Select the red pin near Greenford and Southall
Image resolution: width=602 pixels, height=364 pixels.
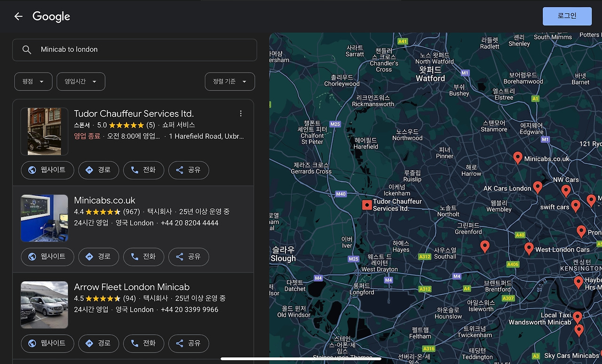(x=485, y=246)
